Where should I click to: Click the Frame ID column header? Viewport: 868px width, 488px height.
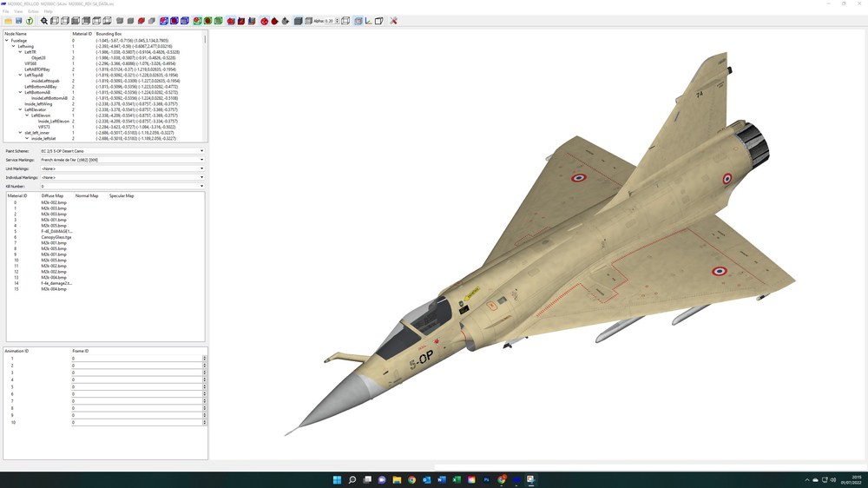pyautogui.click(x=80, y=351)
